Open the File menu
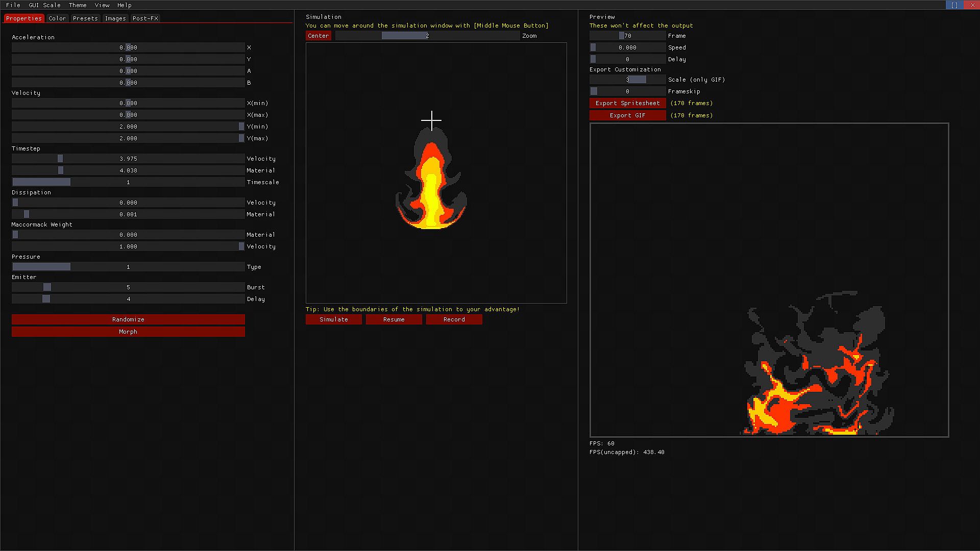 coord(13,5)
